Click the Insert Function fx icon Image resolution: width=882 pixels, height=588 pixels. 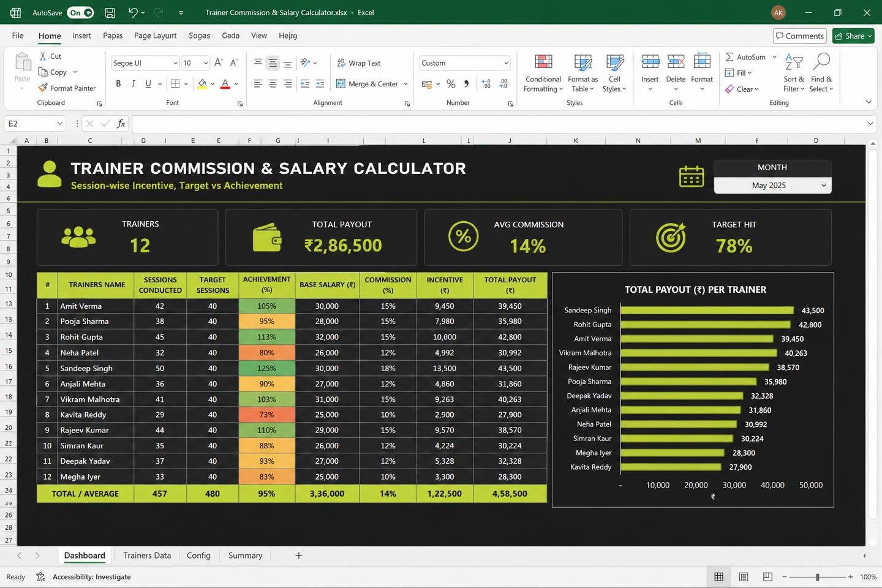(121, 124)
